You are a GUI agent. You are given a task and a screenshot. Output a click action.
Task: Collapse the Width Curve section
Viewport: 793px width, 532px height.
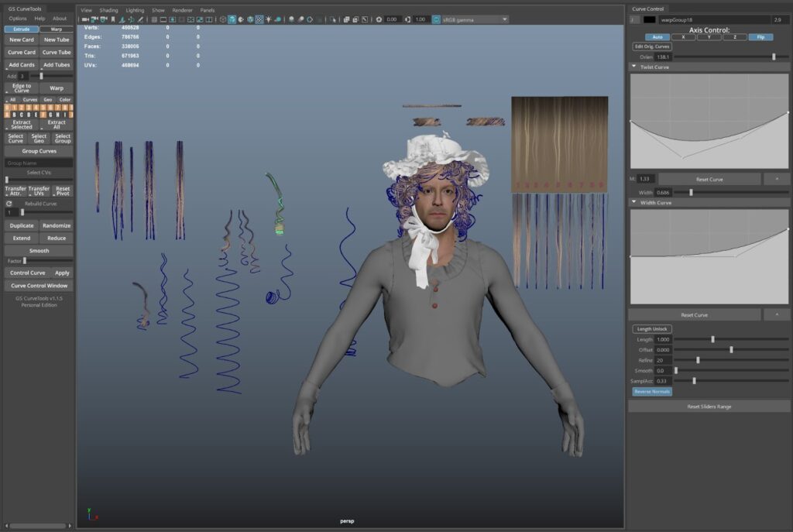click(634, 203)
